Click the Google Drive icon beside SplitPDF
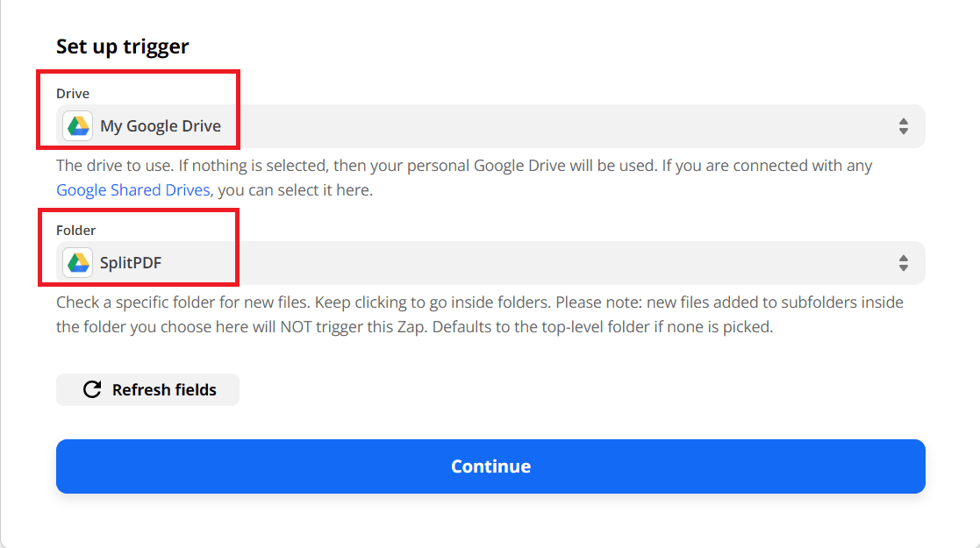Screen dimensions: 980x548 pos(78,263)
